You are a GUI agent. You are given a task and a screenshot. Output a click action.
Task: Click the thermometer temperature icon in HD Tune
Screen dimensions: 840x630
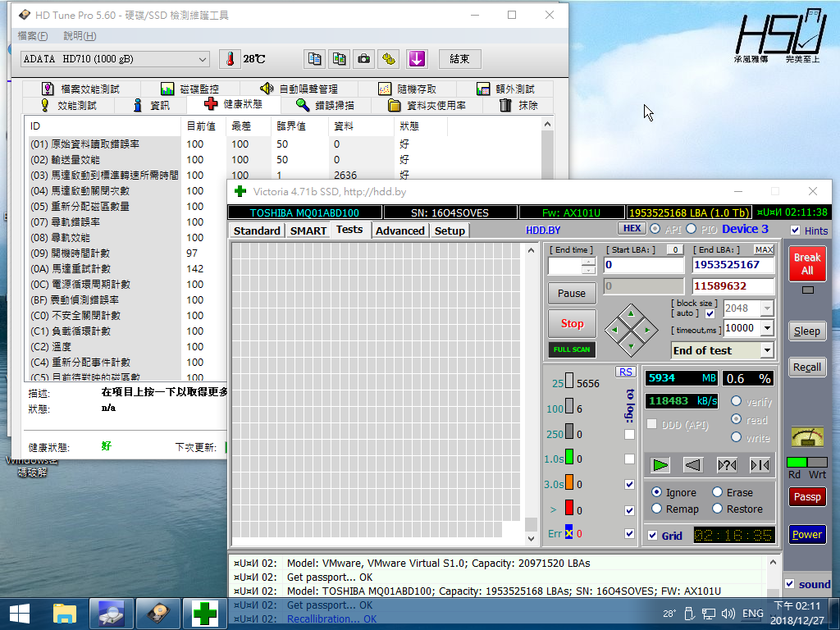tap(231, 59)
